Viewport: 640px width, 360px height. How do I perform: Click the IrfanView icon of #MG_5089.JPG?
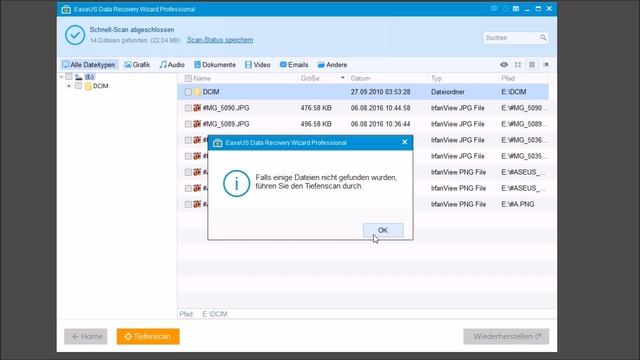(197, 124)
